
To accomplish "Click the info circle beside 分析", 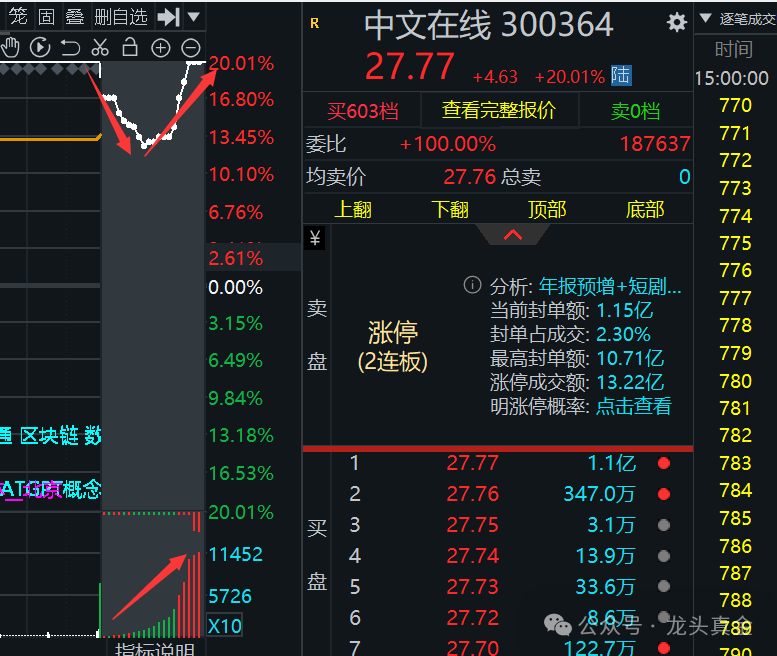I will click(x=472, y=285).
